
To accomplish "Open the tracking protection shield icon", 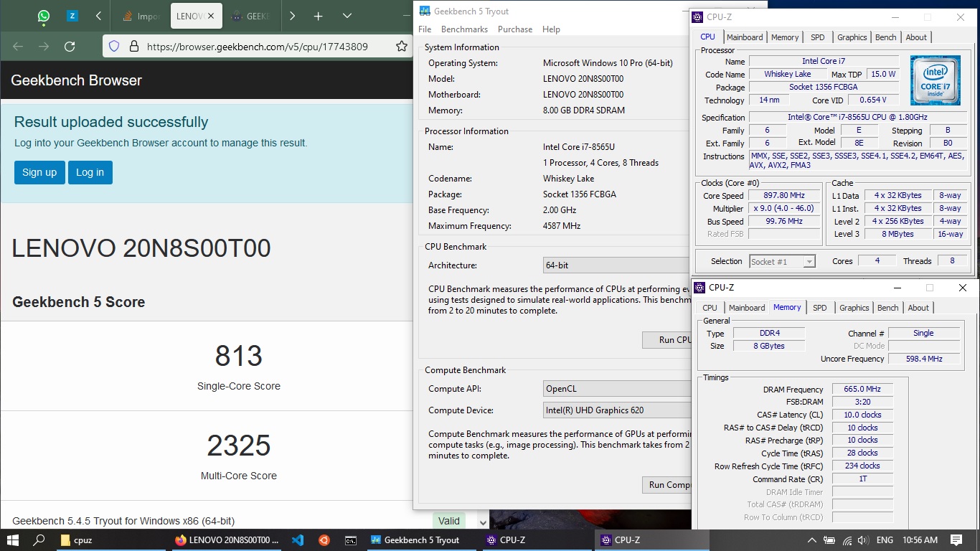I will click(x=114, y=47).
